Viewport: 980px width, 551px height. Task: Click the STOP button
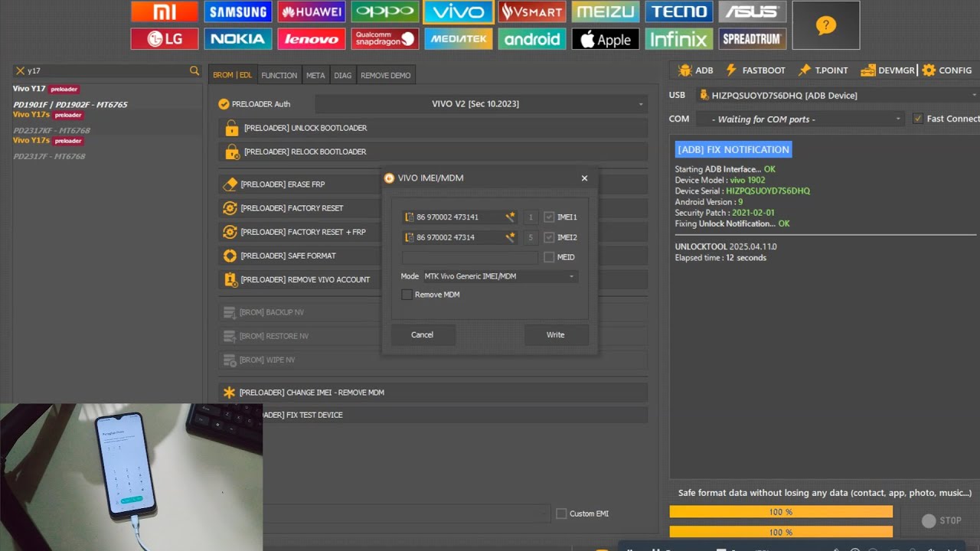click(942, 520)
